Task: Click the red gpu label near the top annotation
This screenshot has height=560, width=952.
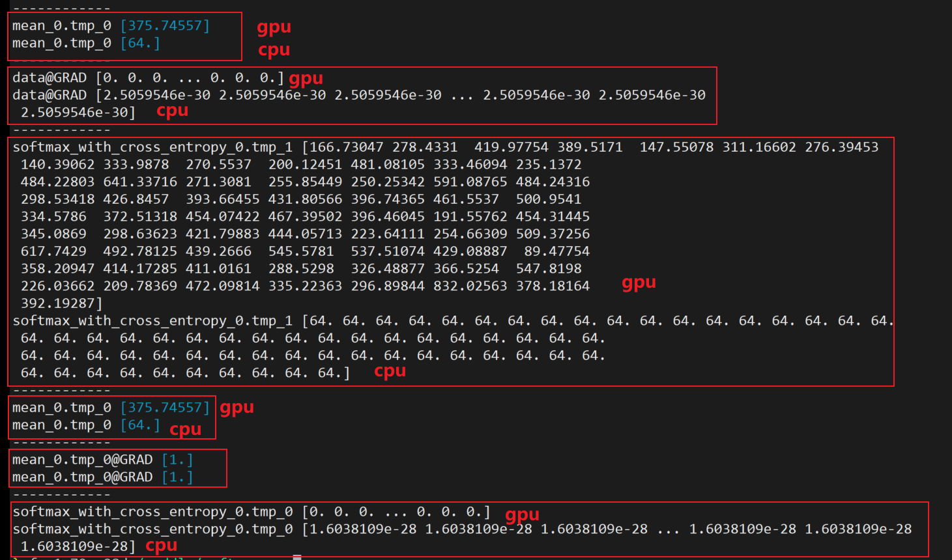Action: 274,27
